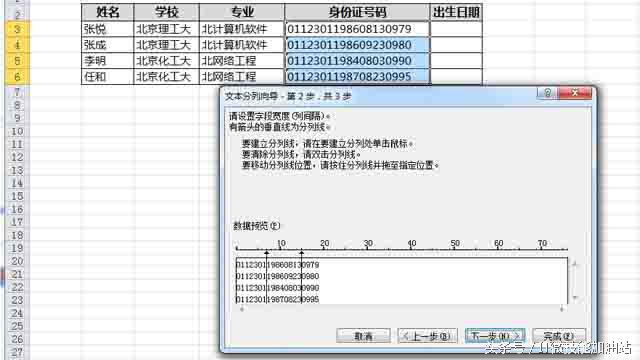Select row header 3
This screenshot has height=360, width=640.
(x=17, y=29)
